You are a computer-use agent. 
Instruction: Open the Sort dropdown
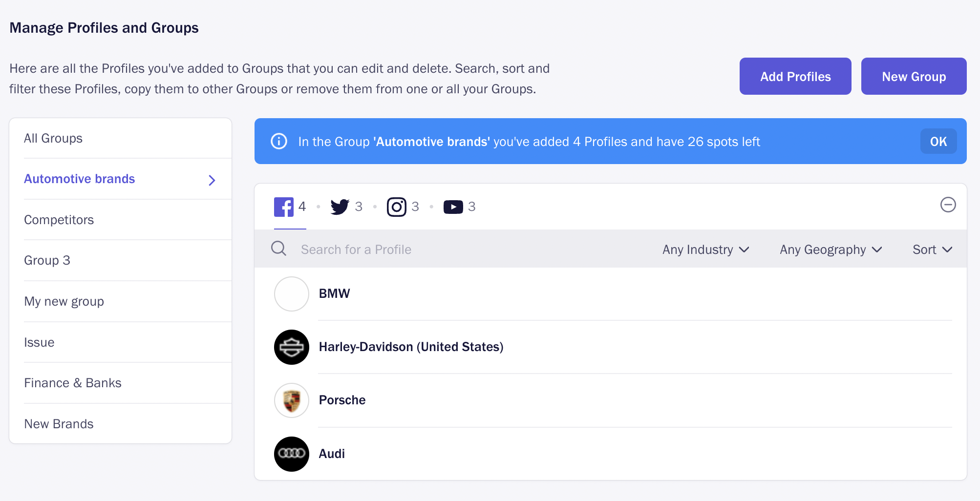pyautogui.click(x=932, y=250)
